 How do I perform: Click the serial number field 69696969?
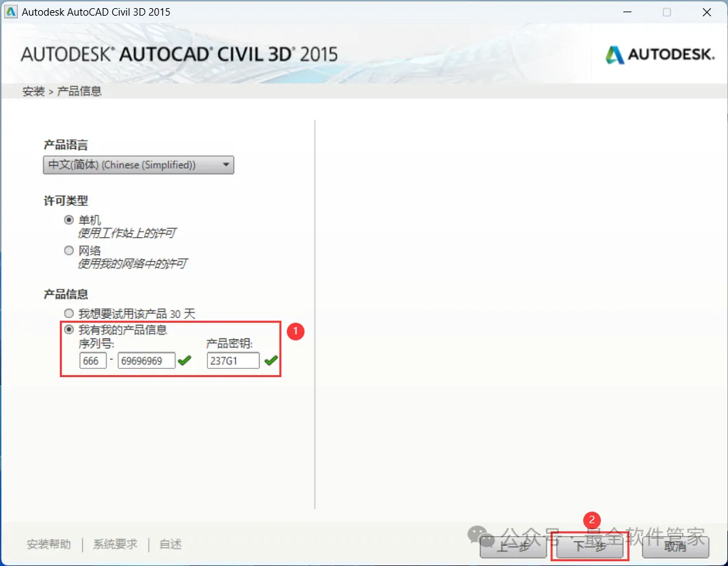[146, 361]
